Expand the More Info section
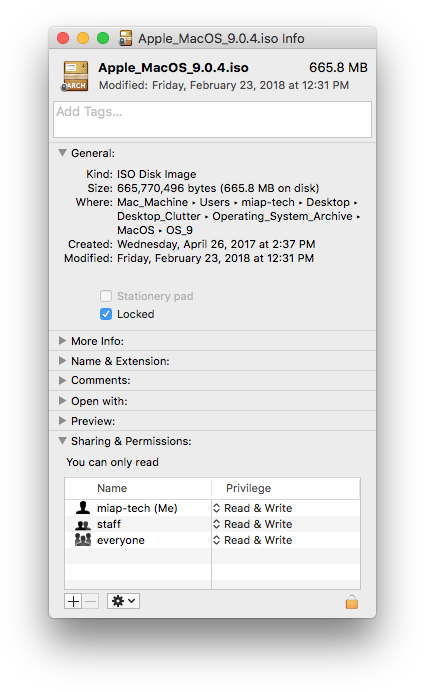This screenshot has height=692, width=424. 63,341
